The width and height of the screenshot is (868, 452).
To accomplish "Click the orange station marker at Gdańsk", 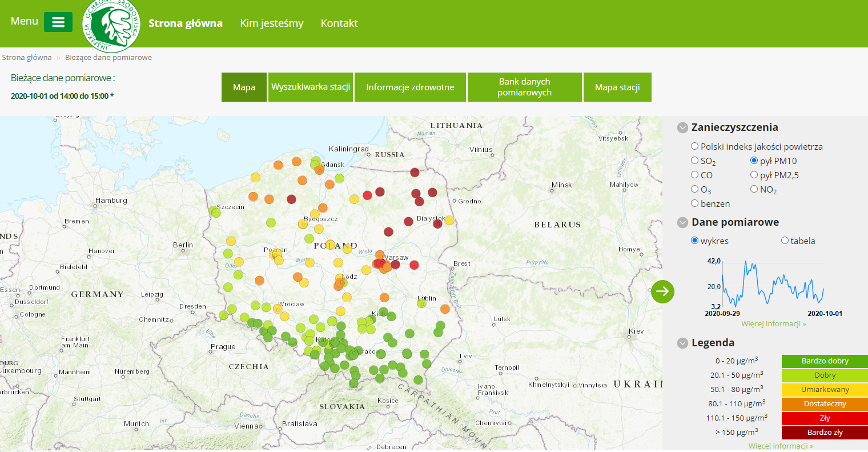I will 319,170.
